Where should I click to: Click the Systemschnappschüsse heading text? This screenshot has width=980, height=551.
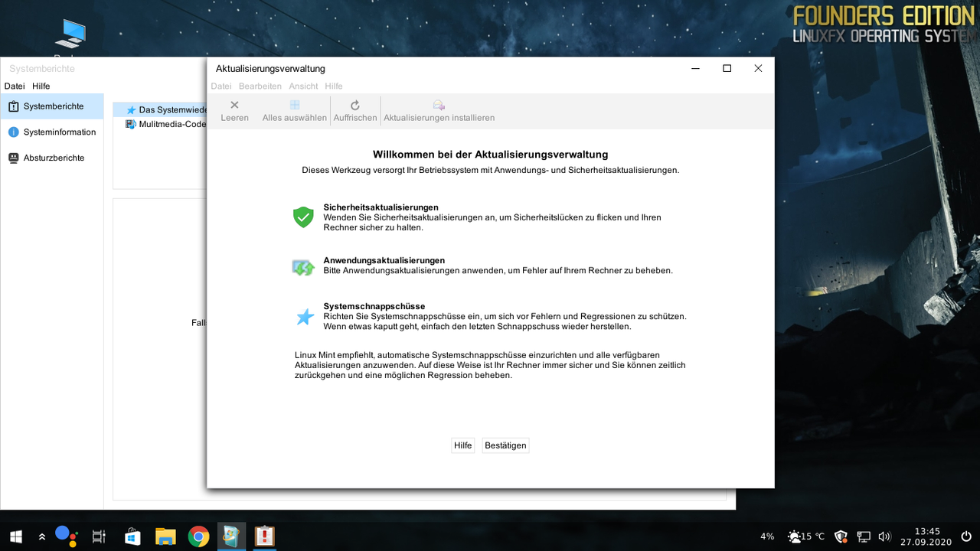click(x=374, y=306)
